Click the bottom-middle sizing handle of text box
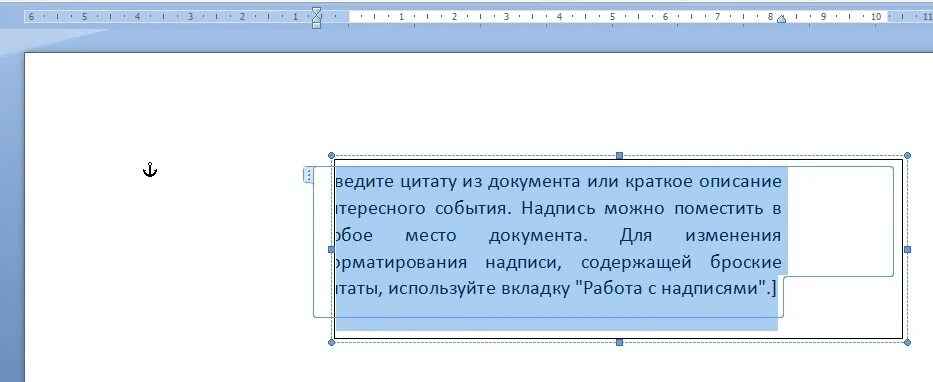Viewport: 933px width, 382px height. [619, 342]
